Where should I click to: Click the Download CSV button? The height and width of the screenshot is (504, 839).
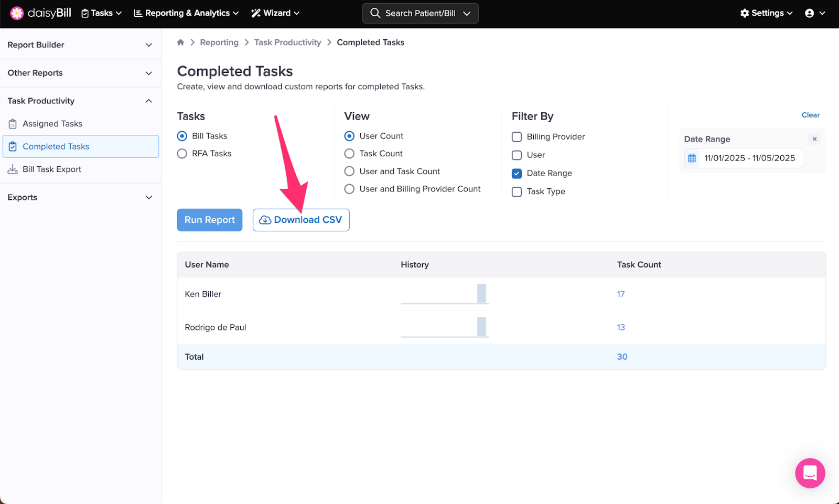tap(301, 220)
